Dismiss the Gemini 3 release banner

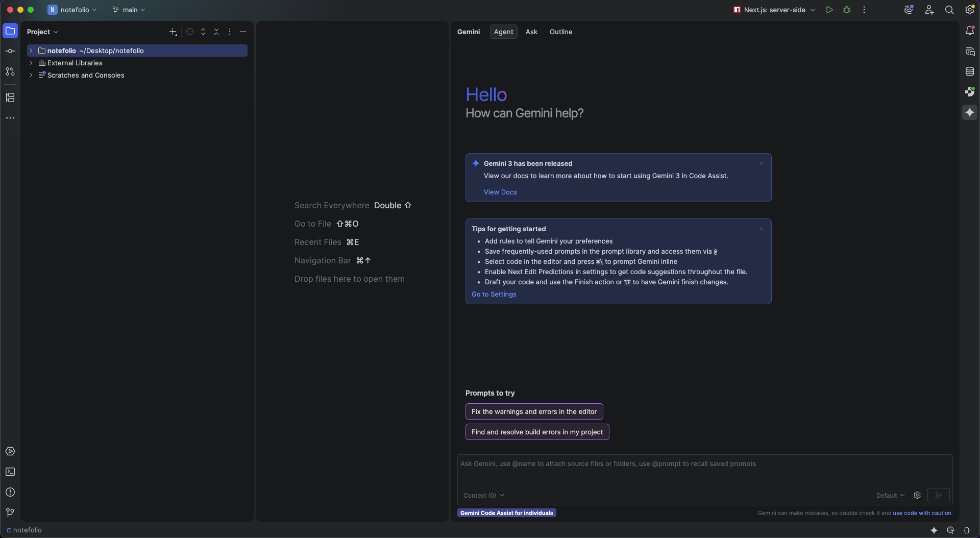[x=762, y=163]
